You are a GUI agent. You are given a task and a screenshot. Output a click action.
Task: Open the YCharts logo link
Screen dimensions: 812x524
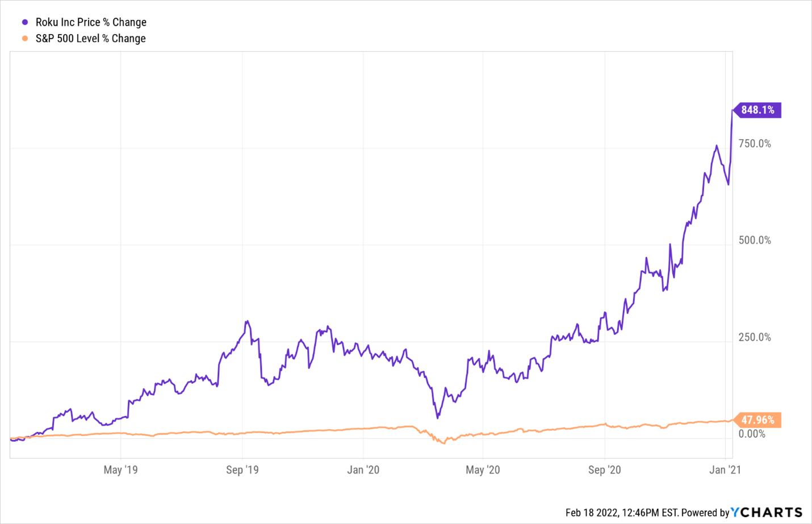coord(767,513)
